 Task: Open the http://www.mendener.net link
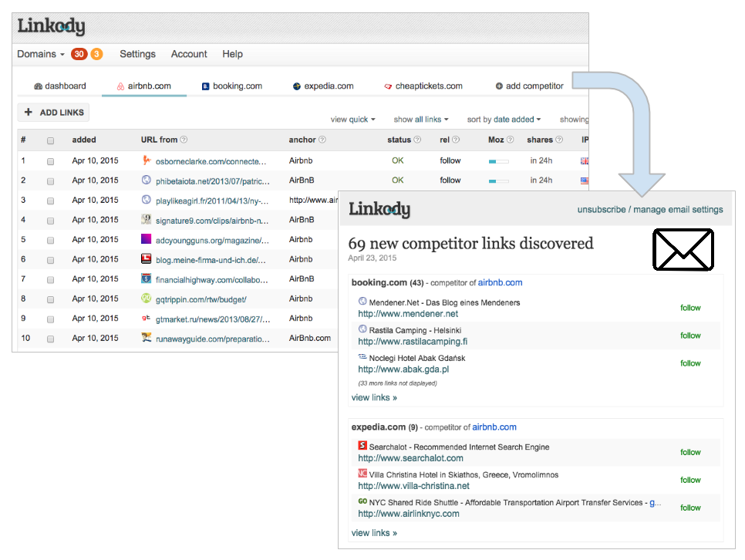point(408,314)
